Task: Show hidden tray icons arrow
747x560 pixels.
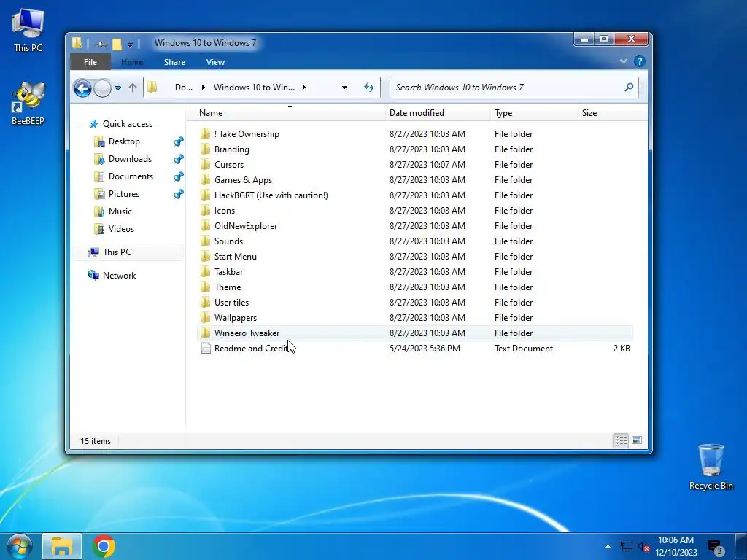Action: click(608, 546)
